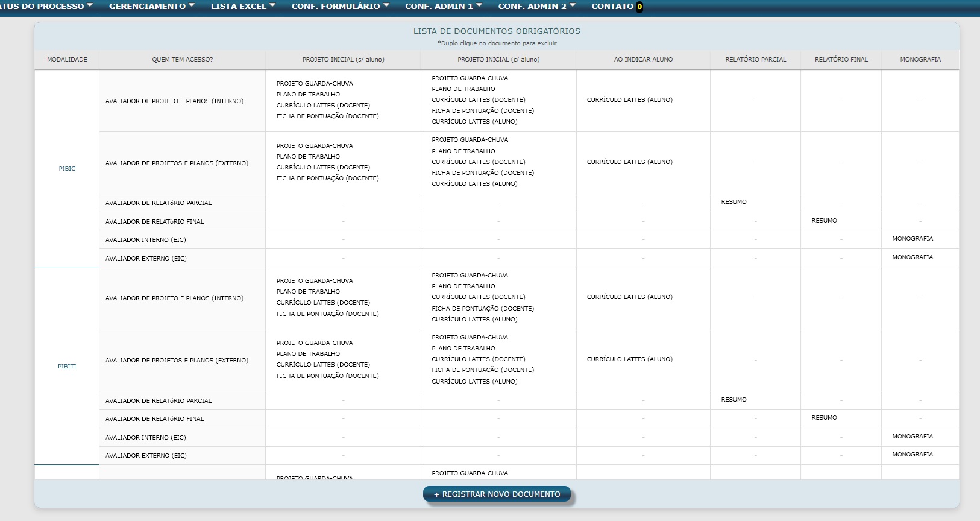Image resolution: width=980 pixels, height=521 pixels.
Task: Open the CONF. FORMULÁRIO dropdown
Action: click(x=340, y=7)
